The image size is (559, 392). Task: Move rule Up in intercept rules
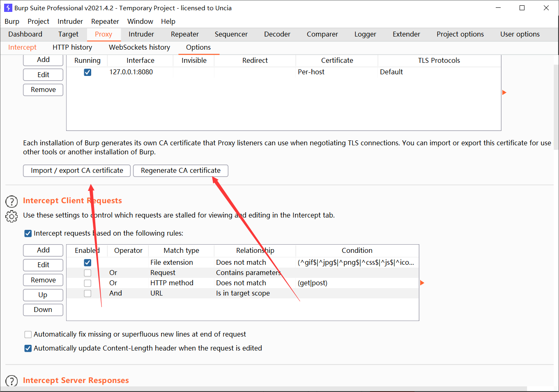(x=43, y=295)
